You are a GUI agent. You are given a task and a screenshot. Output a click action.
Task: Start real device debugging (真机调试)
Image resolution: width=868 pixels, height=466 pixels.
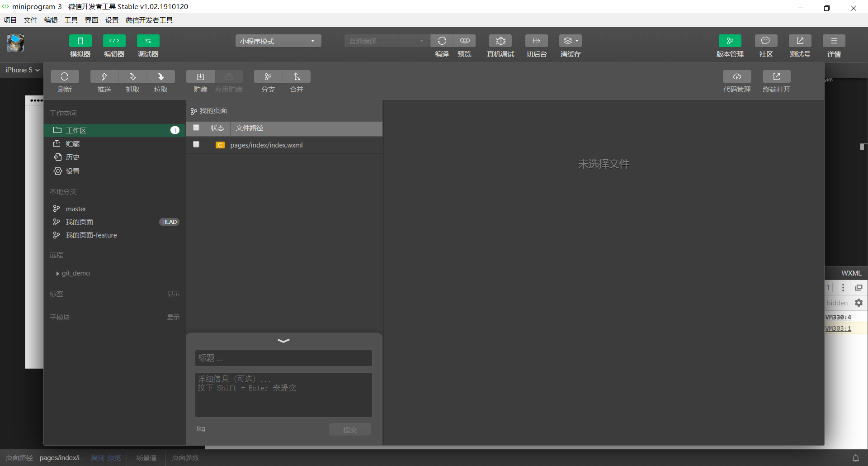500,41
